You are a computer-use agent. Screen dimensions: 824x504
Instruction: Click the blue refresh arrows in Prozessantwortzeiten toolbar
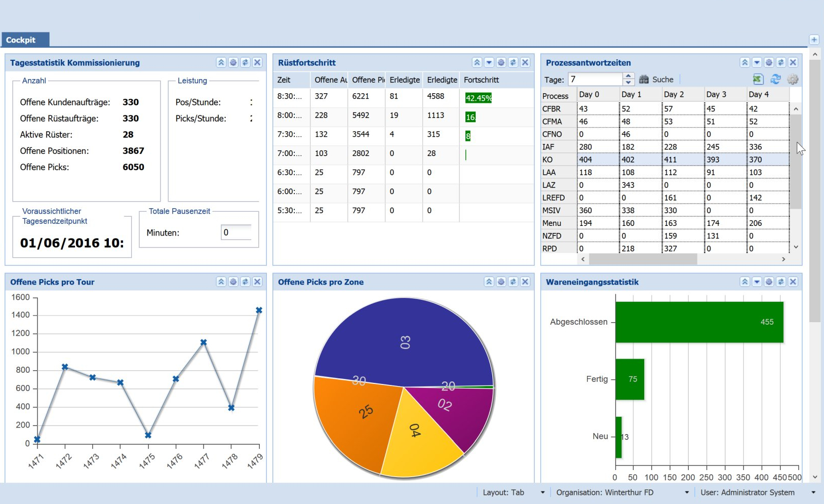[775, 79]
